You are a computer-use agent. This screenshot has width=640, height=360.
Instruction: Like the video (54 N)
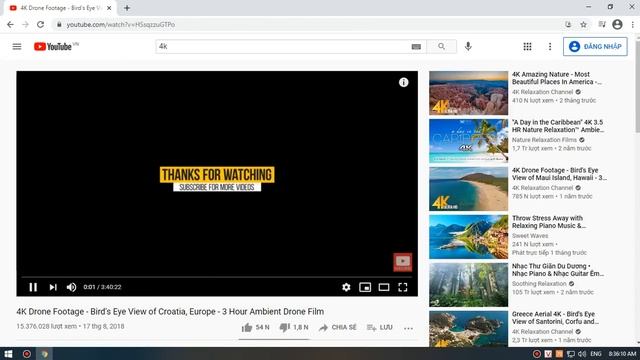pyautogui.click(x=256, y=327)
